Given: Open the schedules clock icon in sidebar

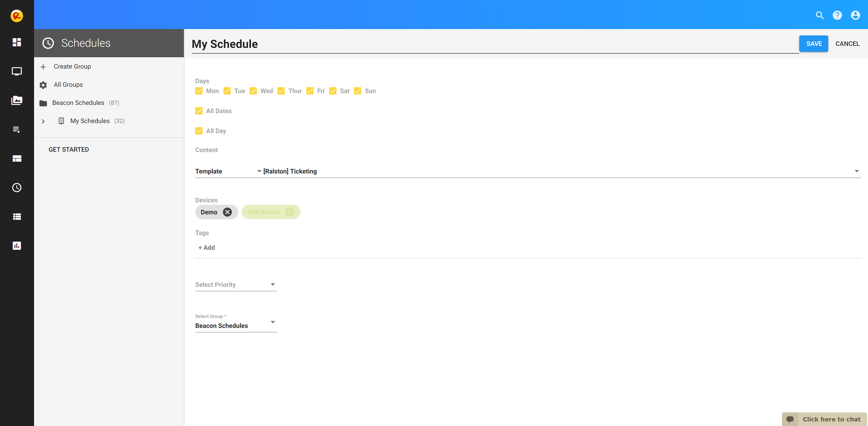Looking at the screenshot, I should [x=17, y=187].
